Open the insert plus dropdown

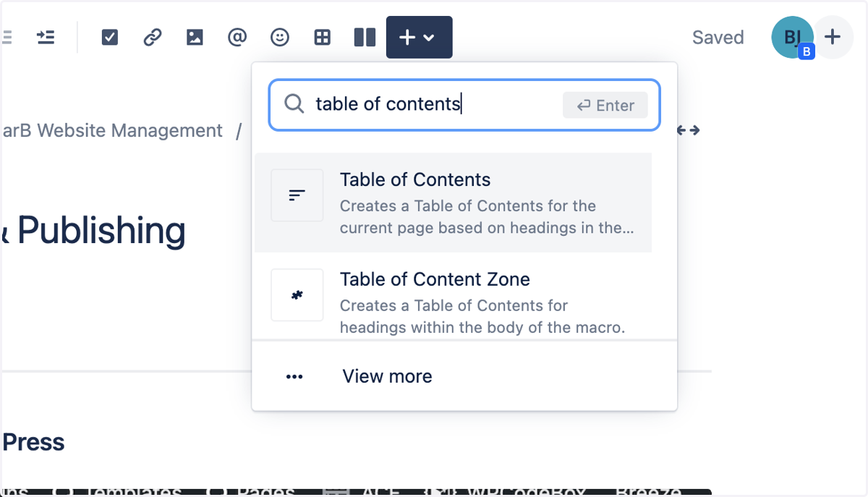(x=419, y=37)
